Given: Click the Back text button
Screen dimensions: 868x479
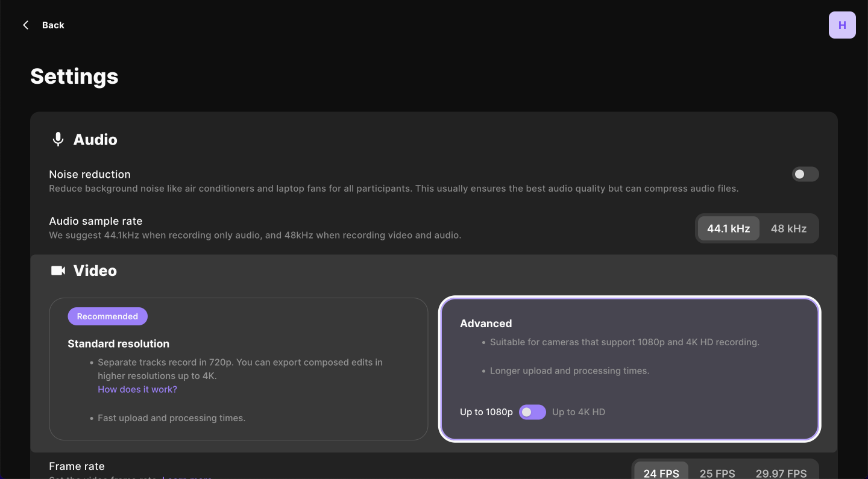Looking at the screenshot, I should (53, 25).
